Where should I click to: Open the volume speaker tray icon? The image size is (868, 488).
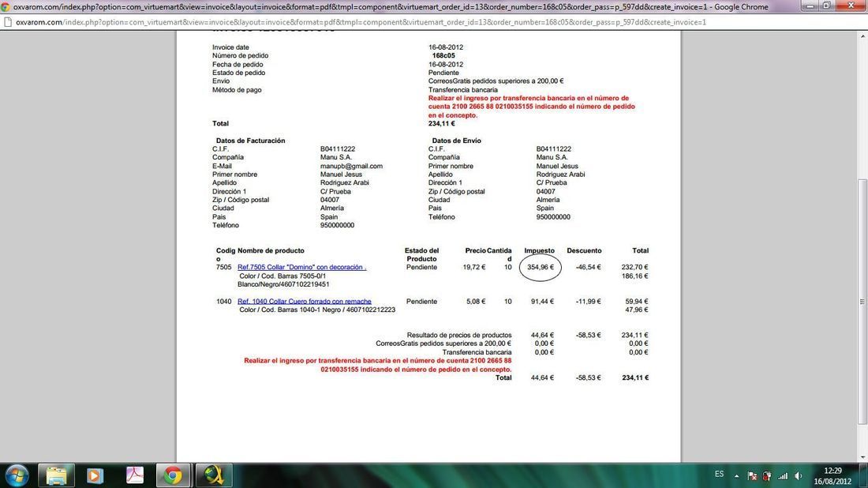798,476
